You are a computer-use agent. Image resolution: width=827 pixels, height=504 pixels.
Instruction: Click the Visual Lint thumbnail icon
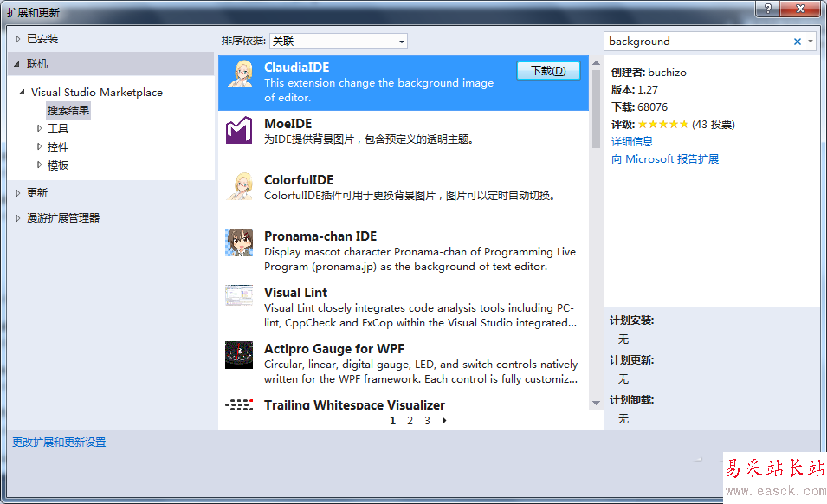[239, 295]
